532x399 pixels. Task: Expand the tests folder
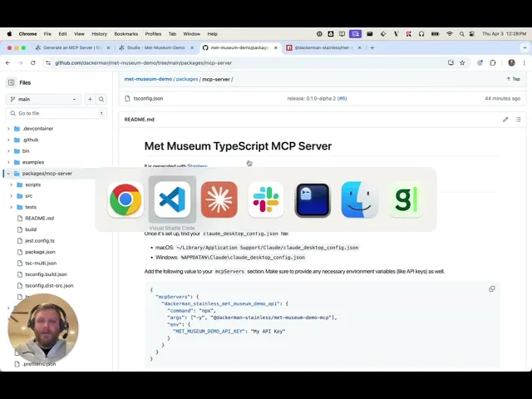point(11,207)
